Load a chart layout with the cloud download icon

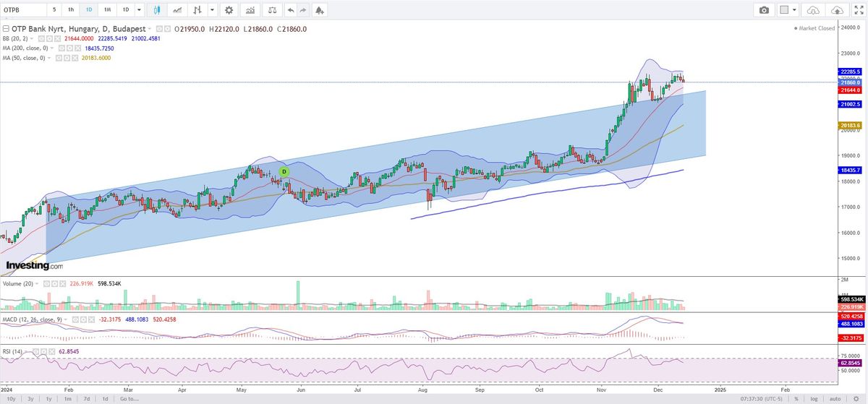(813, 10)
